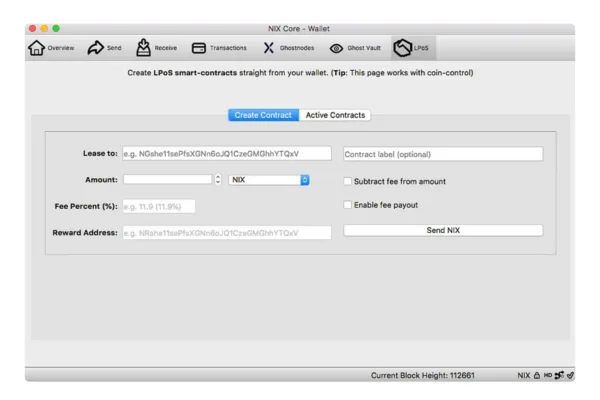Focus the Contract label input field

443,154
